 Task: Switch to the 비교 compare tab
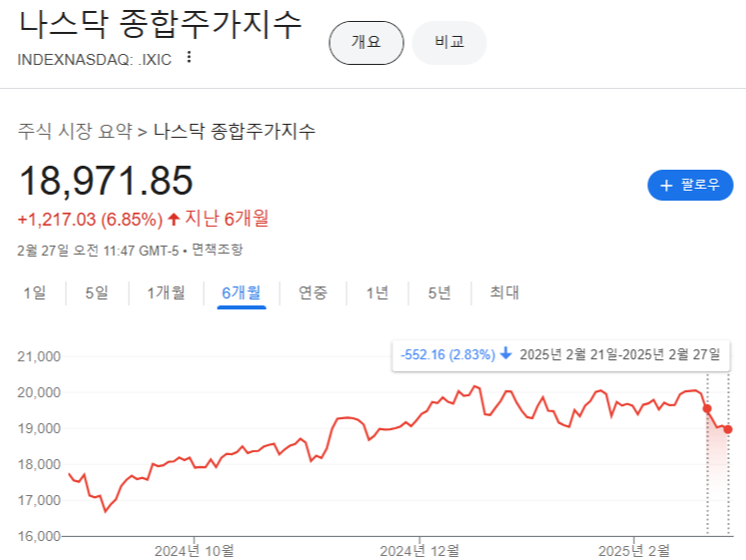point(449,43)
